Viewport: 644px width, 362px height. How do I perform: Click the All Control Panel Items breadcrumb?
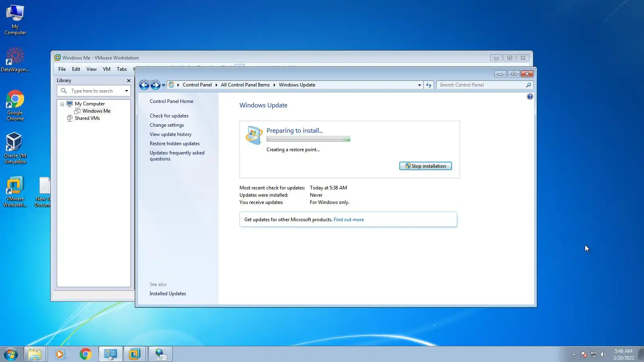[245, 85]
